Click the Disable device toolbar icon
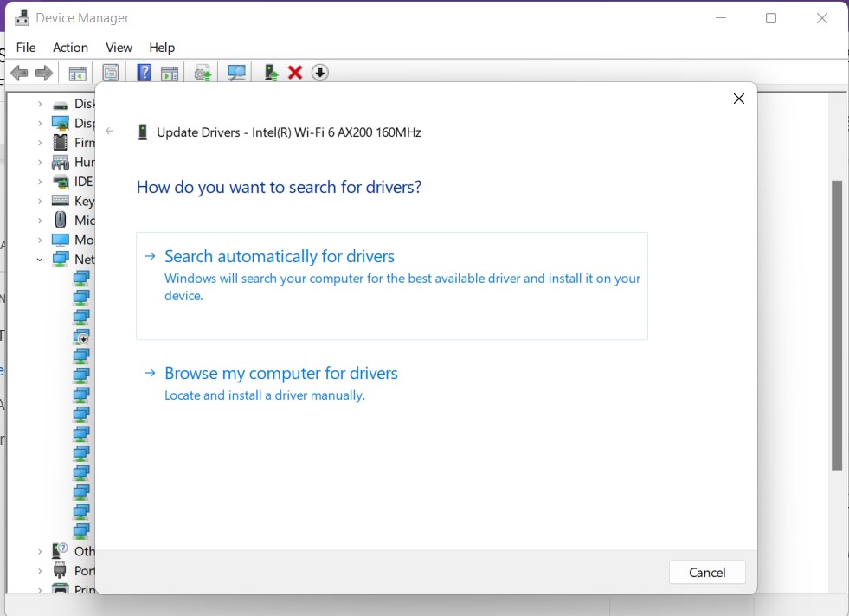The height and width of the screenshot is (616, 849). pyautogui.click(x=319, y=73)
